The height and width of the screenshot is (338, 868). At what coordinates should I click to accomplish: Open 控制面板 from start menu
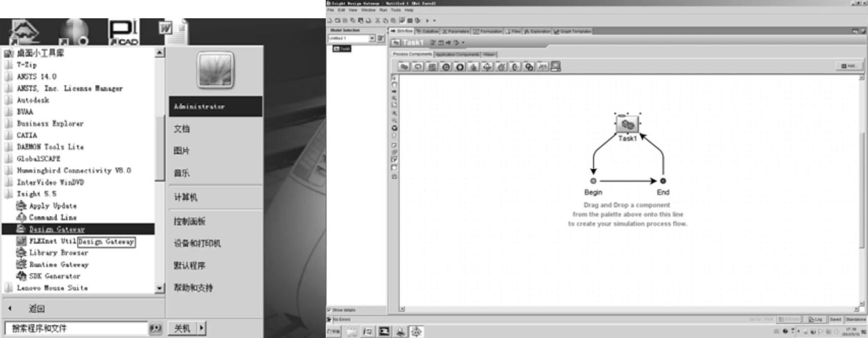click(x=190, y=221)
